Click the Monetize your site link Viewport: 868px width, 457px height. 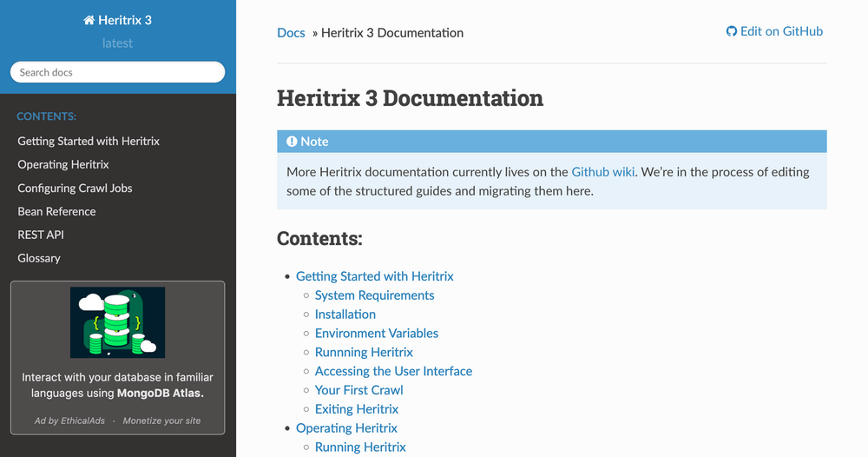pyautogui.click(x=161, y=421)
